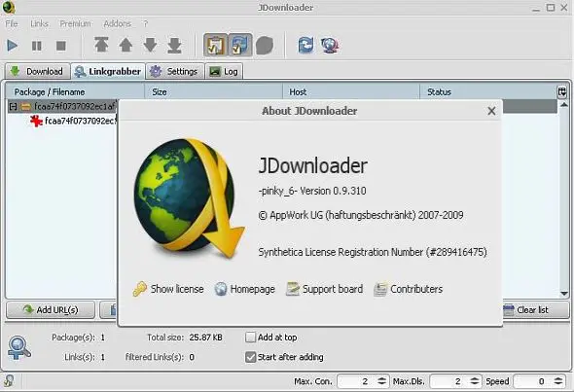Adjust Max. Con. spinner arrows
Image resolution: width=574 pixels, height=392 pixels.
click(381, 381)
